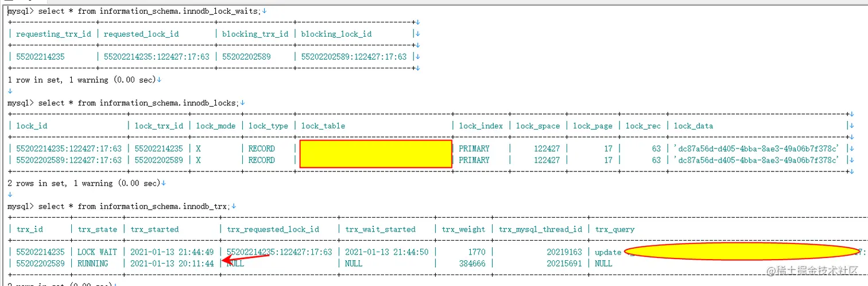This screenshot has height=286, width=868.
Task: Select the lock_type column header
Action: pyautogui.click(x=268, y=126)
